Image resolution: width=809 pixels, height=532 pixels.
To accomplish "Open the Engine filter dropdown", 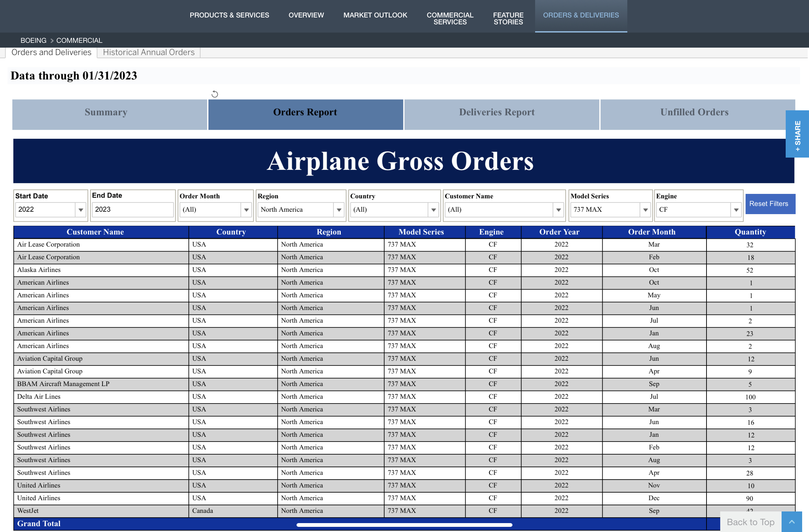I will (x=736, y=210).
